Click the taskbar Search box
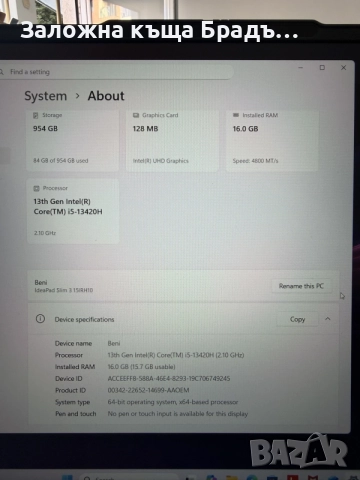This screenshot has height=480, width=360. pyautogui.click(x=130, y=477)
